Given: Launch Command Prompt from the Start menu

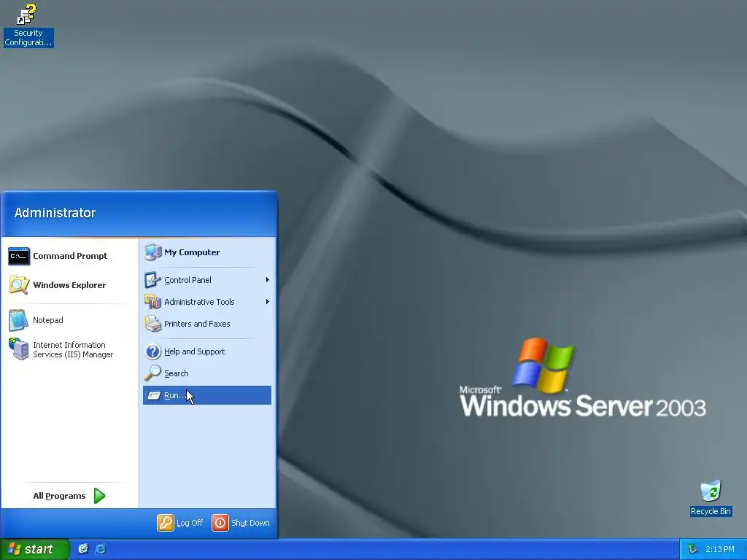Looking at the screenshot, I should tap(69, 256).
